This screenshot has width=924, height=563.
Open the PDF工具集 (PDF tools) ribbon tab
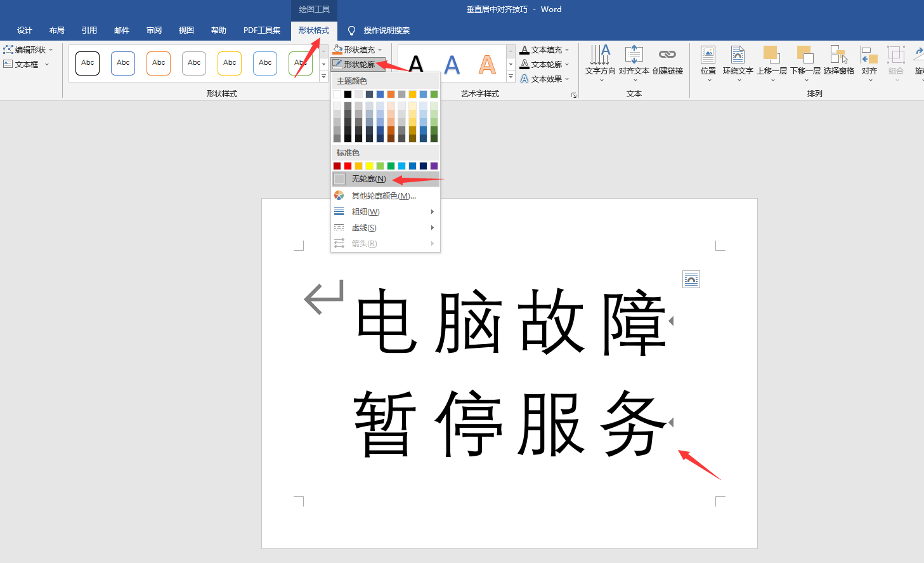(x=262, y=30)
